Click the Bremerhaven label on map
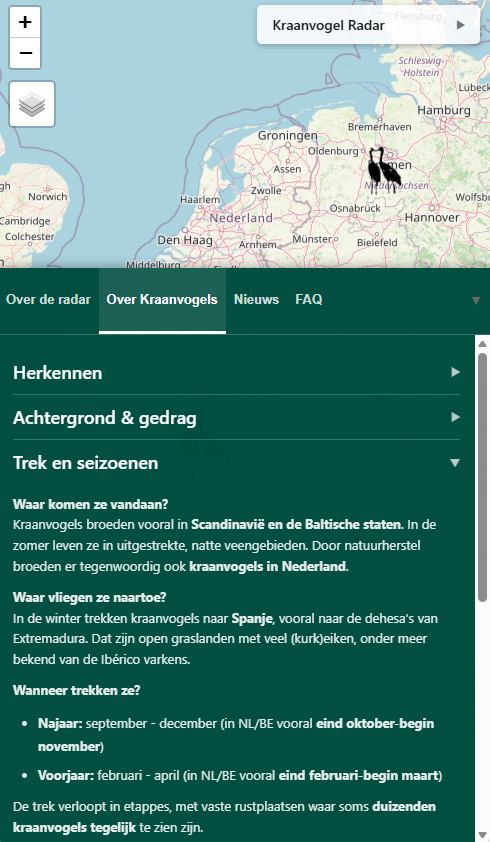Image resolution: width=490 pixels, height=842 pixels. pyautogui.click(x=380, y=127)
